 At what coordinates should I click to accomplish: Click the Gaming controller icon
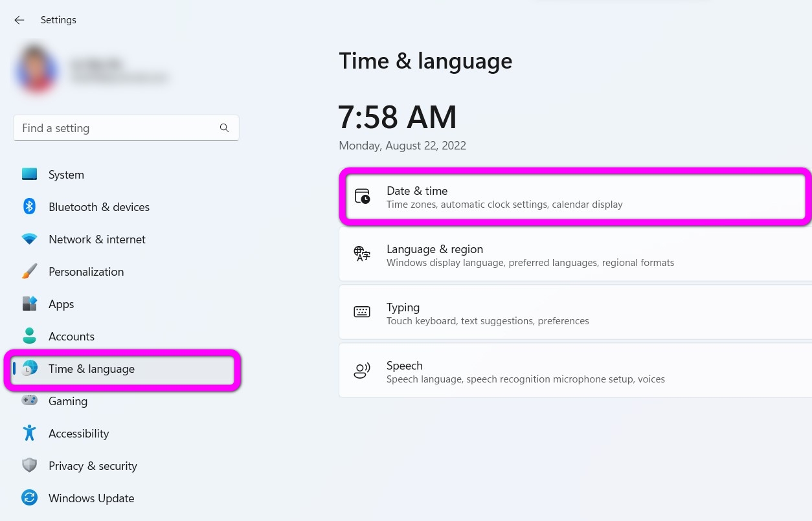[x=29, y=401]
